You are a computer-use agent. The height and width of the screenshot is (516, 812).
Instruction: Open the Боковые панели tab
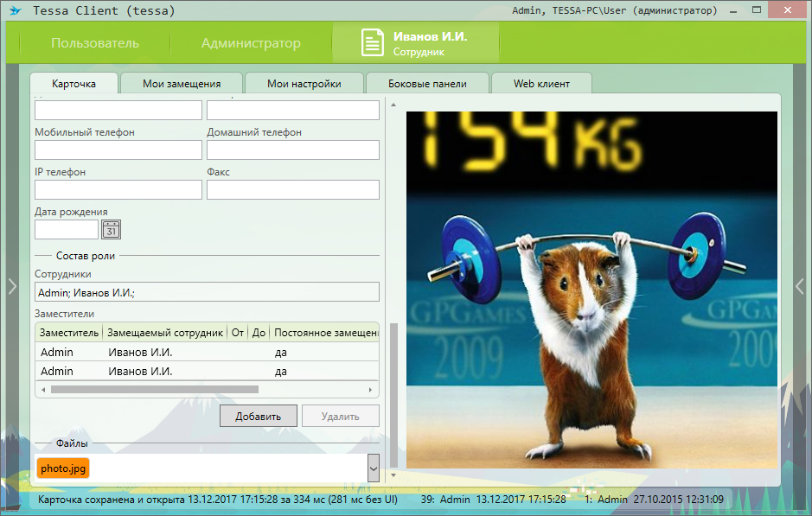tap(427, 83)
